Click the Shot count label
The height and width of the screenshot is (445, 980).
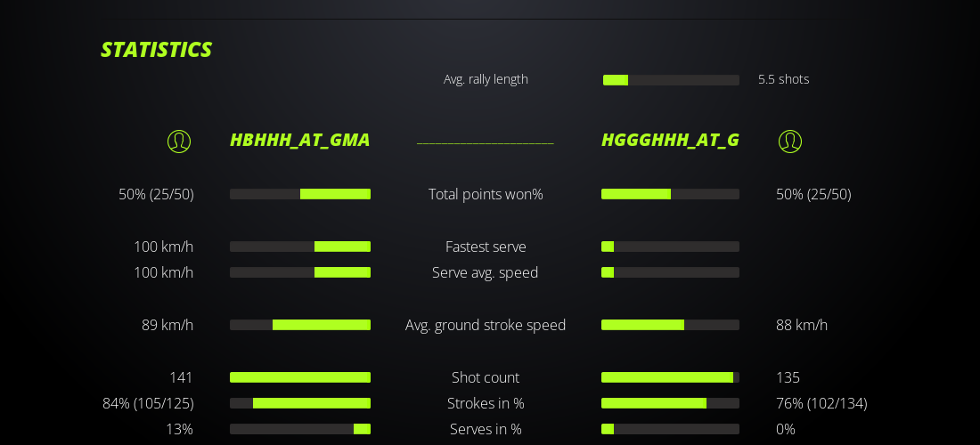point(486,377)
